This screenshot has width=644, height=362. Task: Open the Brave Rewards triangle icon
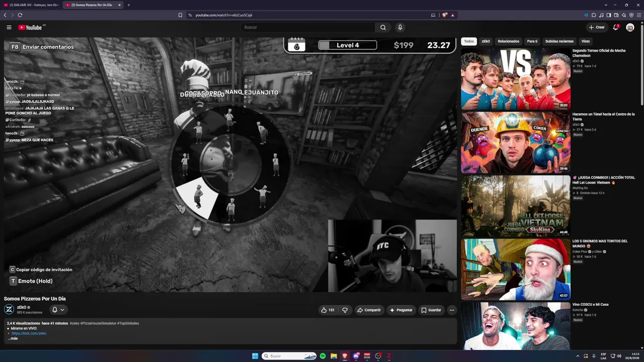click(x=452, y=15)
